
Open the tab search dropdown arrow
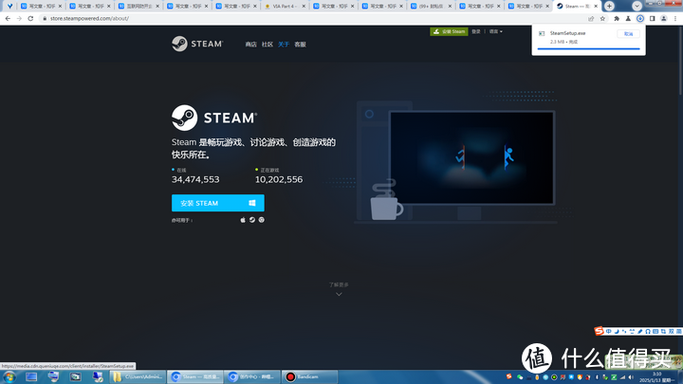637,6
